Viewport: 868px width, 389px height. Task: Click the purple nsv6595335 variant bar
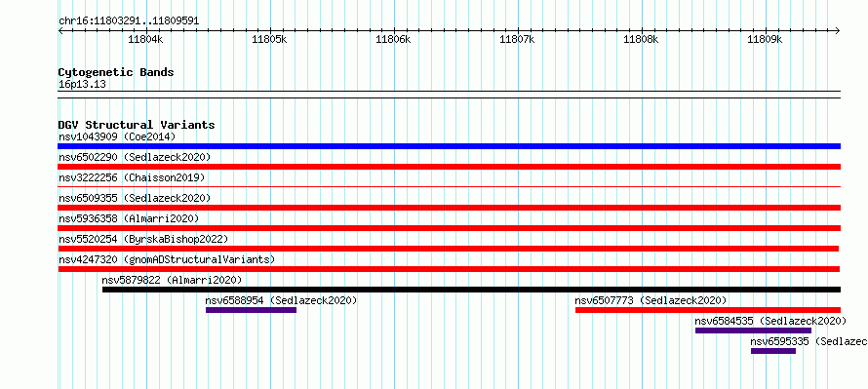click(773, 351)
